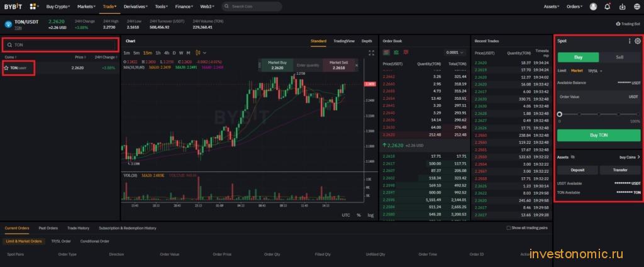
Task: Switch to TradingView chart tab
Action: pos(344,41)
